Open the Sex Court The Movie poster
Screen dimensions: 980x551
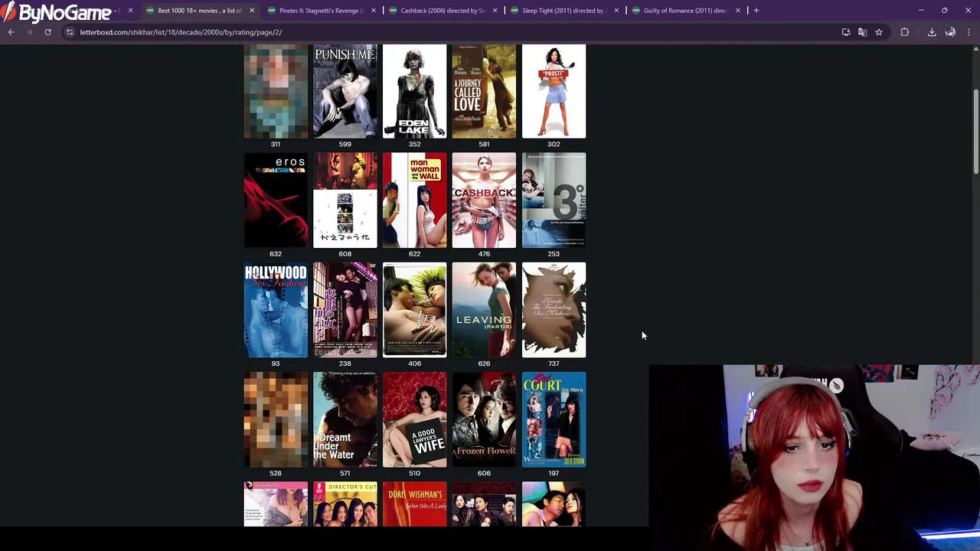pos(554,419)
